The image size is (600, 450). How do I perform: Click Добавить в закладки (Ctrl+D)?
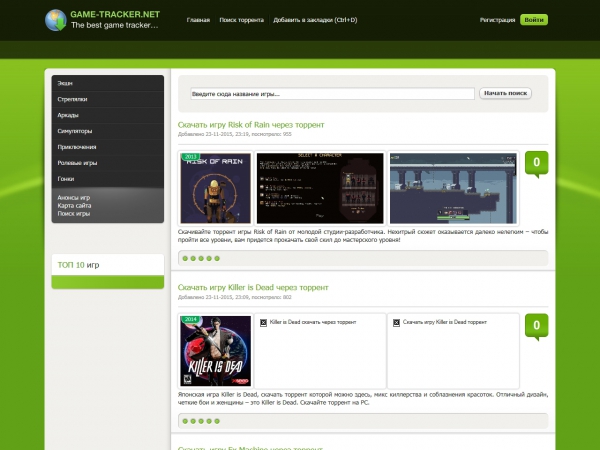(315, 20)
